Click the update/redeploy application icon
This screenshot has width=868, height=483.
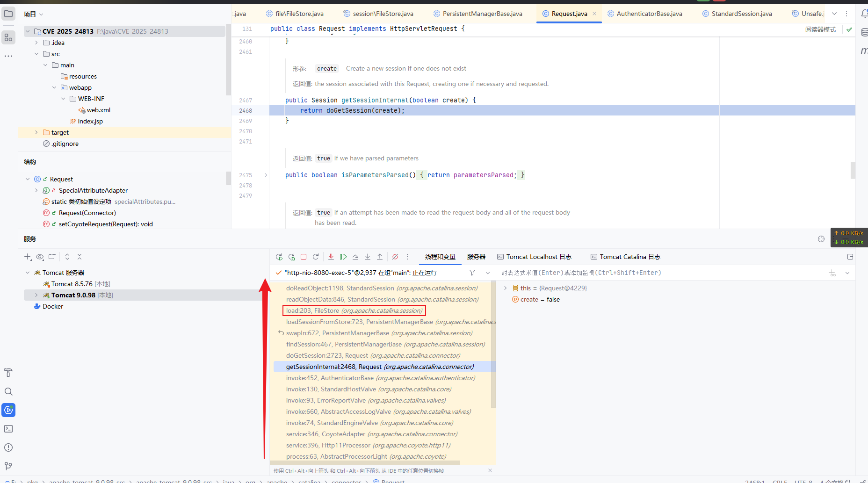[316, 257]
